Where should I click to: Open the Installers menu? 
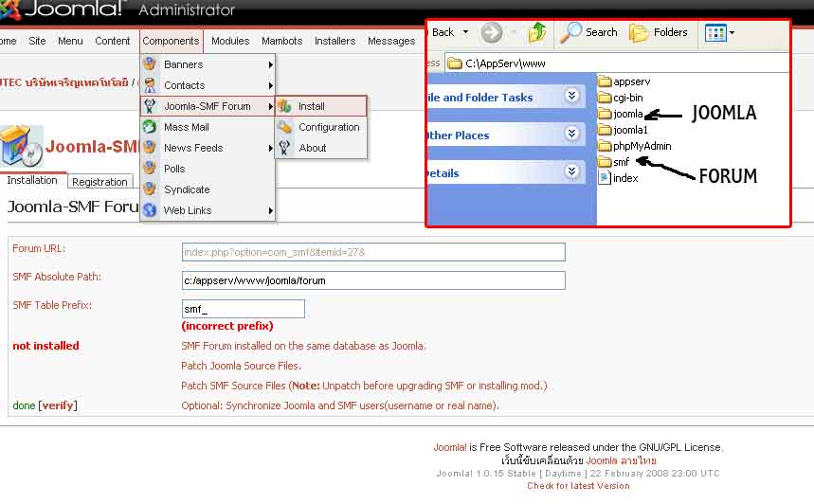click(335, 41)
